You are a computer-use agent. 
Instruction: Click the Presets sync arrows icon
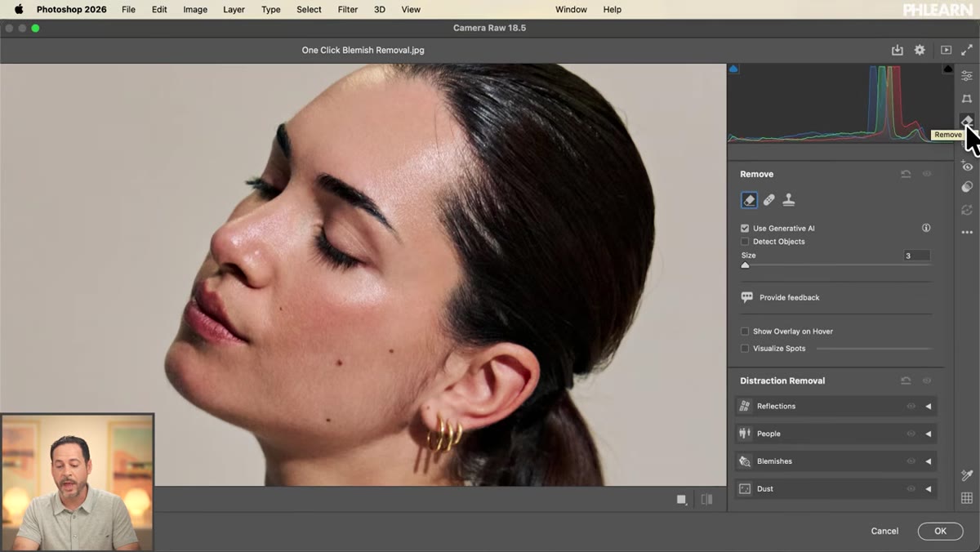point(967,210)
